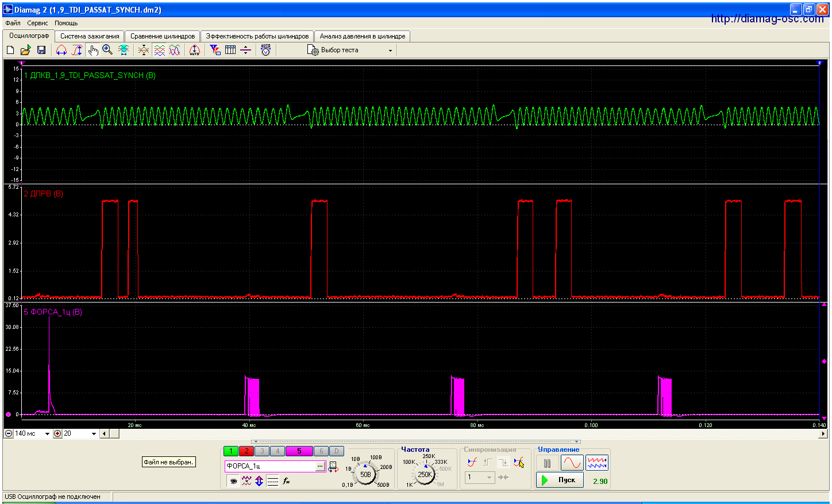Adjust the 250K Частота frequency knob
This screenshot has height=504, width=832.
point(425,474)
